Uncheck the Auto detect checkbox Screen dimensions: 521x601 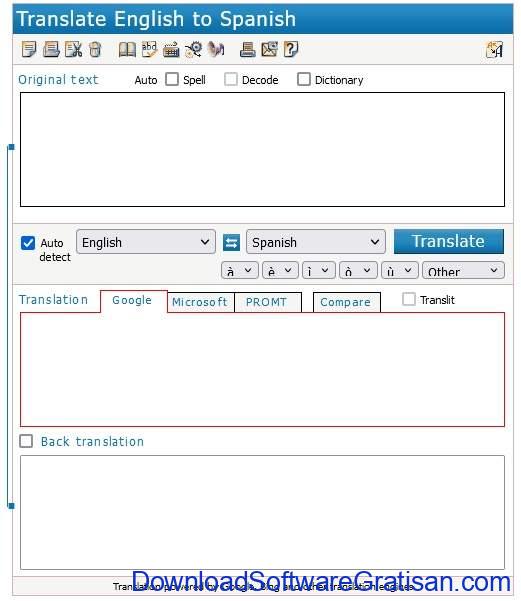pyautogui.click(x=28, y=243)
